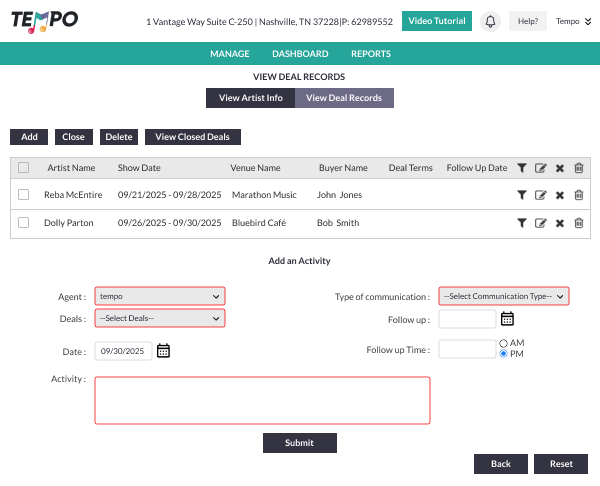Switch to View Artist Info tab
This screenshot has height=486, width=600.
pos(250,98)
